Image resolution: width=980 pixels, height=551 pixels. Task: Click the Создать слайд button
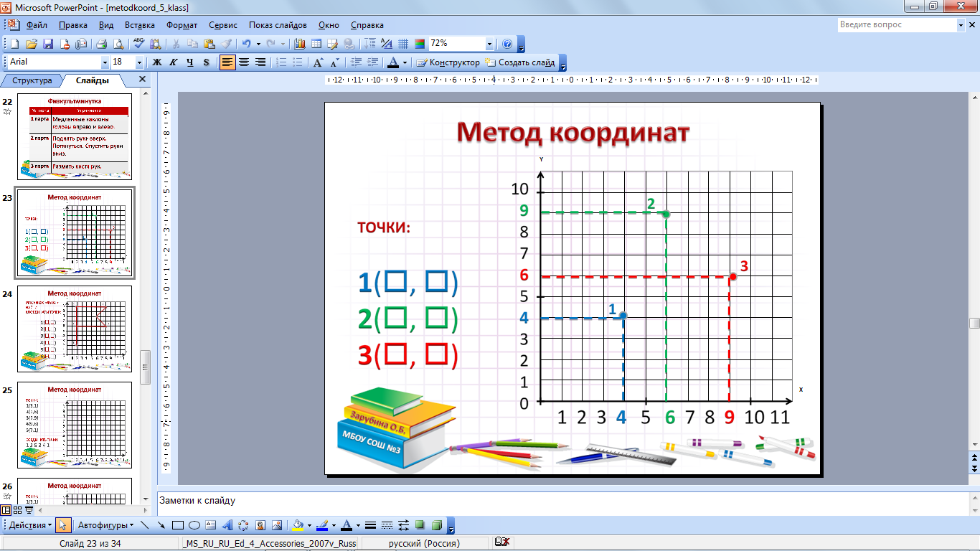click(x=520, y=62)
